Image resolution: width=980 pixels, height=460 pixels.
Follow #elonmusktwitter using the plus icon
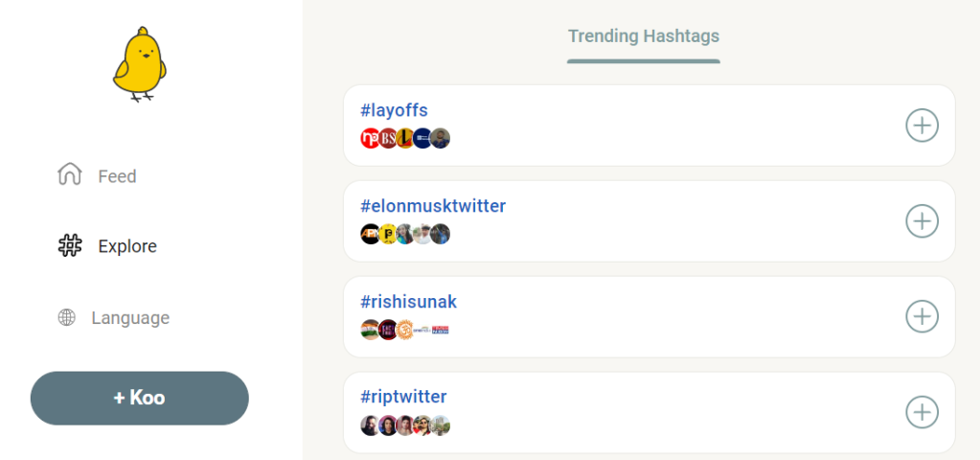(x=922, y=221)
